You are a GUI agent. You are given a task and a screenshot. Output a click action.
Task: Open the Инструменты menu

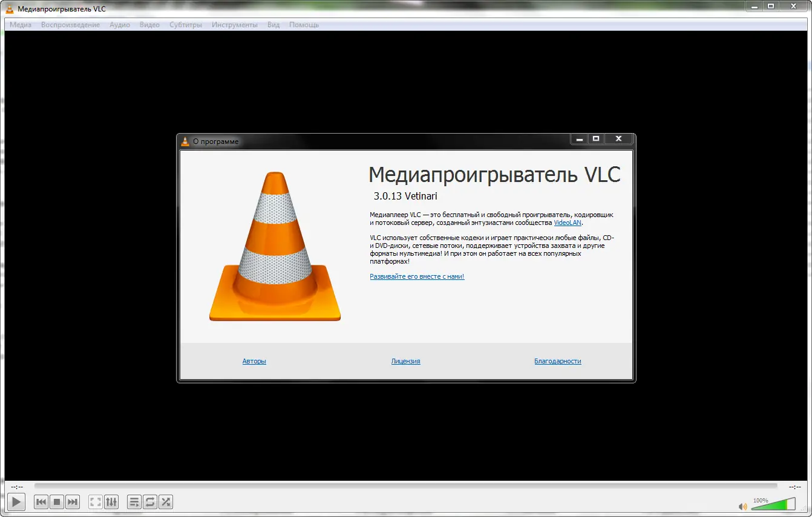point(235,25)
